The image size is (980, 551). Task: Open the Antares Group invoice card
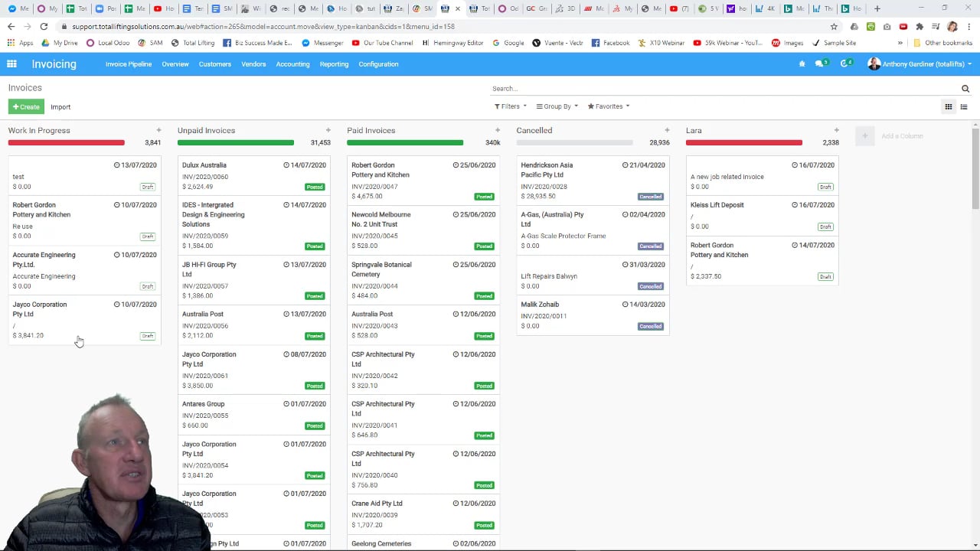tap(254, 415)
